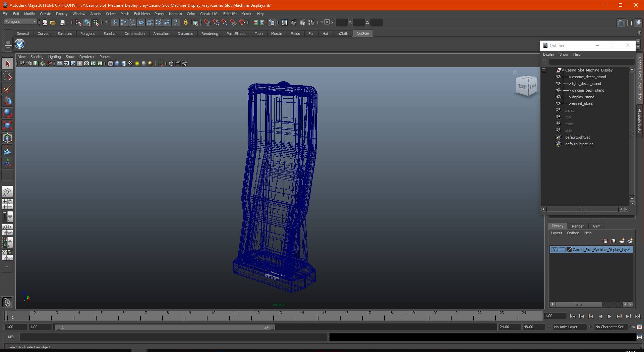Image resolution: width=644 pixels, height=352 pixels.
Task: Open Outliner Show menu
Action: pyautogui.click(x=564, y=54)
